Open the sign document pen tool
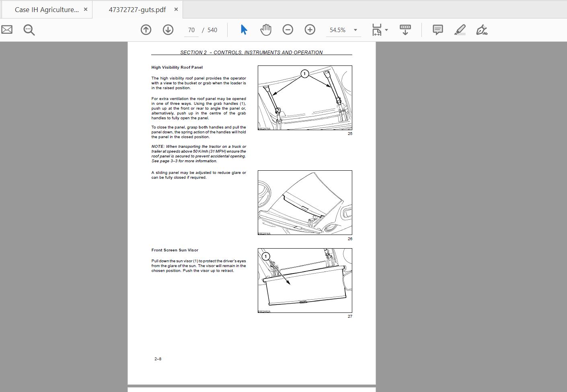This screenshot has height=392, width=567. tap(482, 30)
